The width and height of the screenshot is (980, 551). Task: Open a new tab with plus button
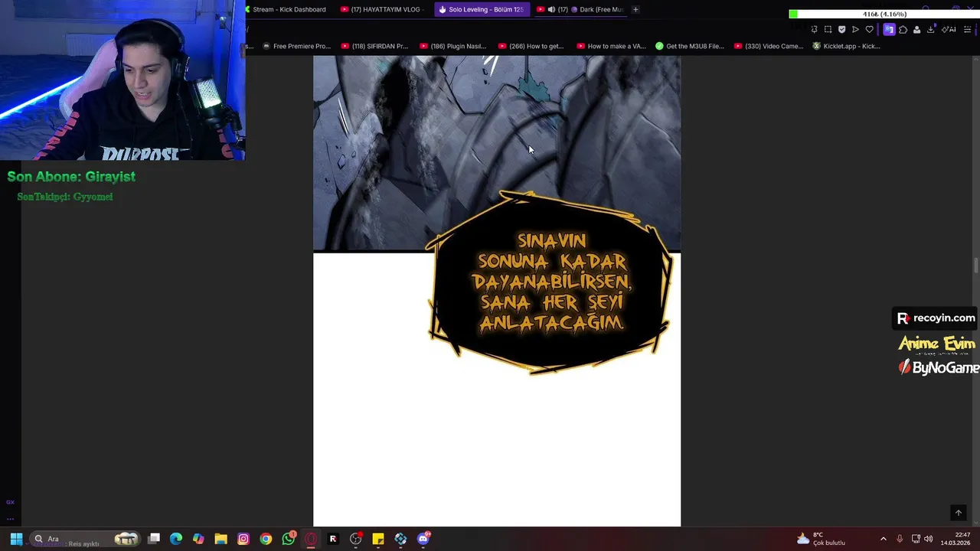pos(635,9)
